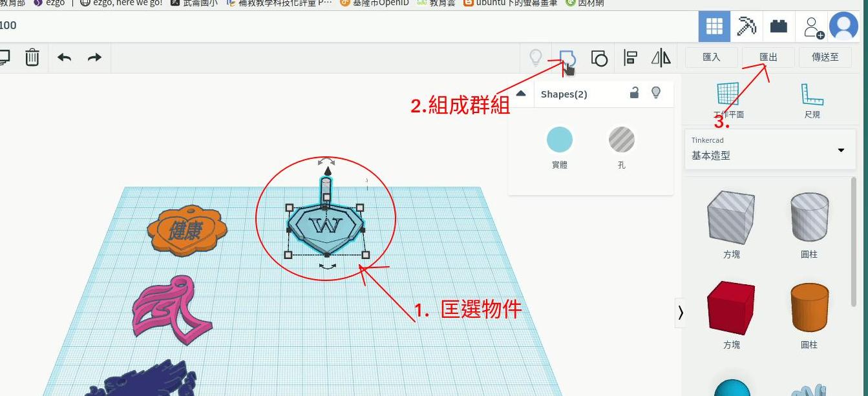Click the 匯出 export button
Screen dimensions: 868x396
click(768, 57)
